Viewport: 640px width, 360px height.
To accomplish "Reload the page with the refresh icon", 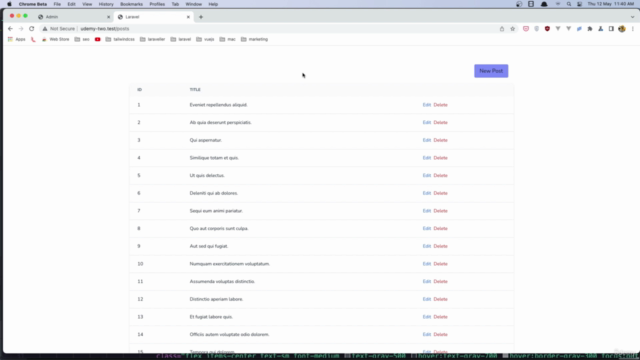I will pyautogui.click(x=31, y=29).
